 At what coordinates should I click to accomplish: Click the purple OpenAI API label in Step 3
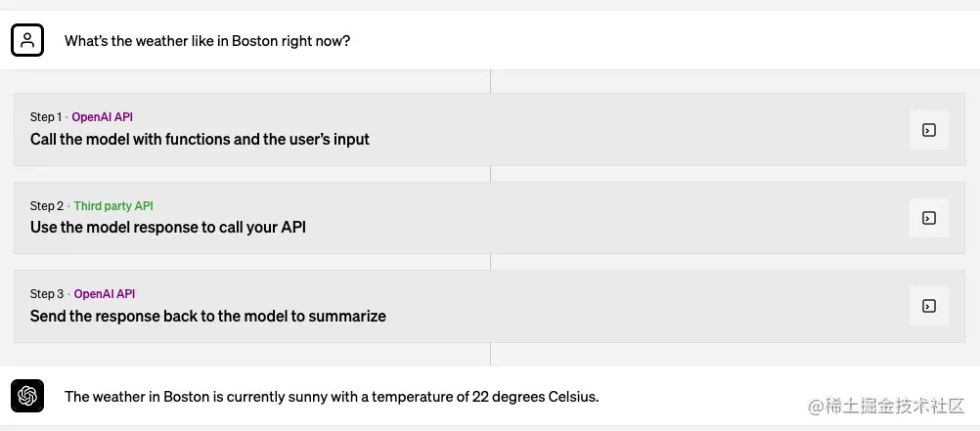104,294
